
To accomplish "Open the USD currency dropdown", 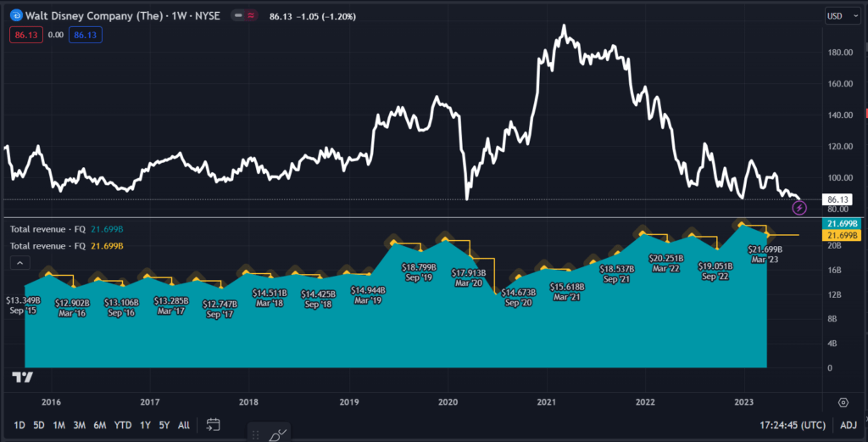I will pos(843,16).
